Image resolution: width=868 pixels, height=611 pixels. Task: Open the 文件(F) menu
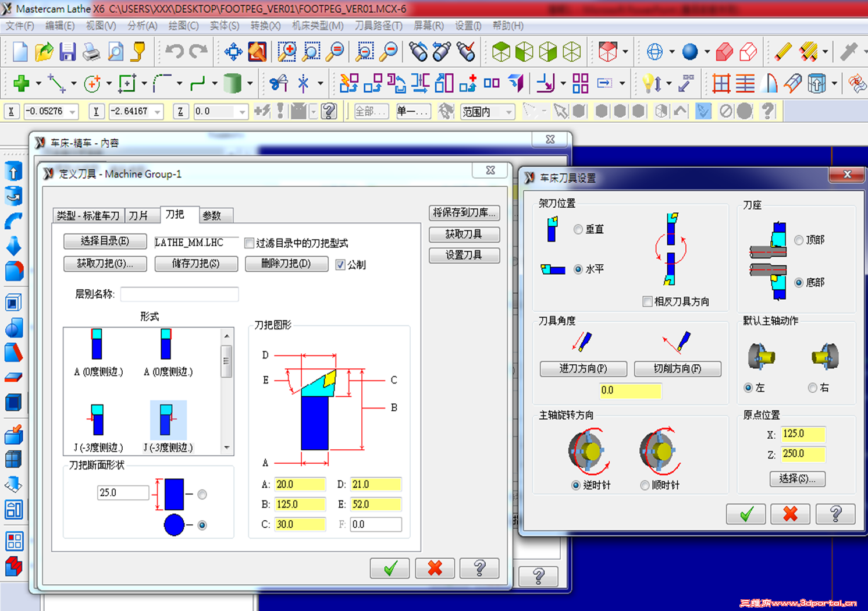coord(20,26)
